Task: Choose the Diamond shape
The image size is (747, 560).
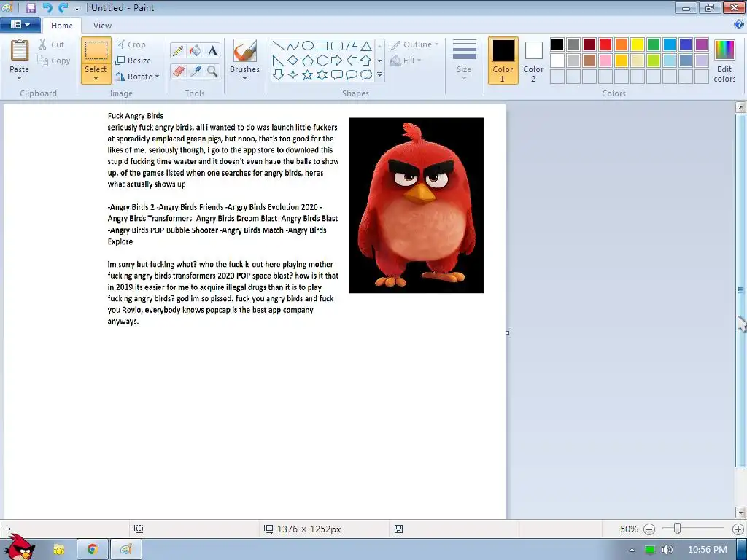Action: click(293, 61)
